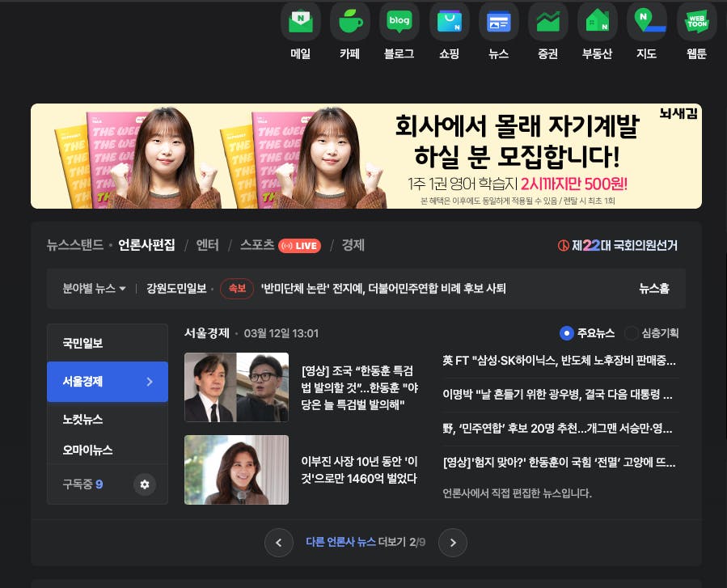Switch to the 엔터 tab
This screenshot has width=727, height=588.
[x=207, y=245]
